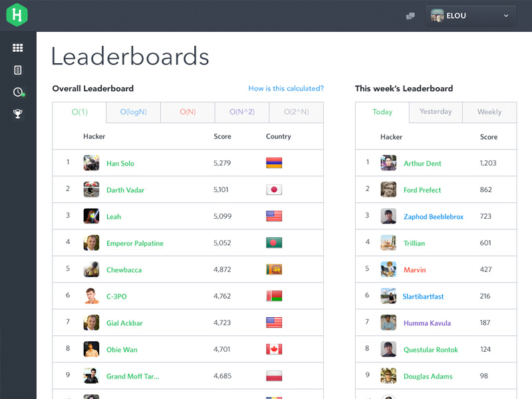Select the Today tab
Screen dimensions: 532x399
[382, 112]
